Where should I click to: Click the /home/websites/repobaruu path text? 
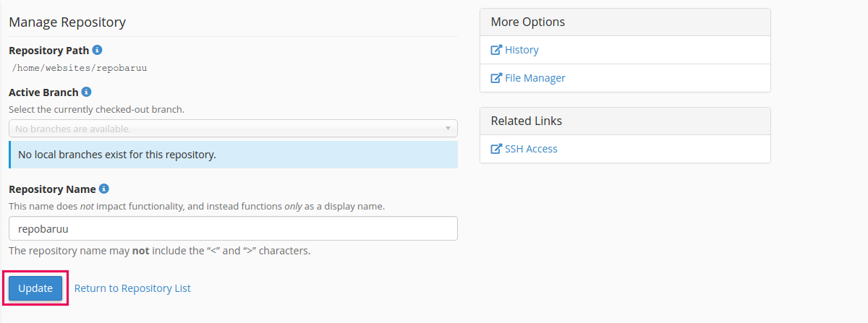[x=80, y=68]
